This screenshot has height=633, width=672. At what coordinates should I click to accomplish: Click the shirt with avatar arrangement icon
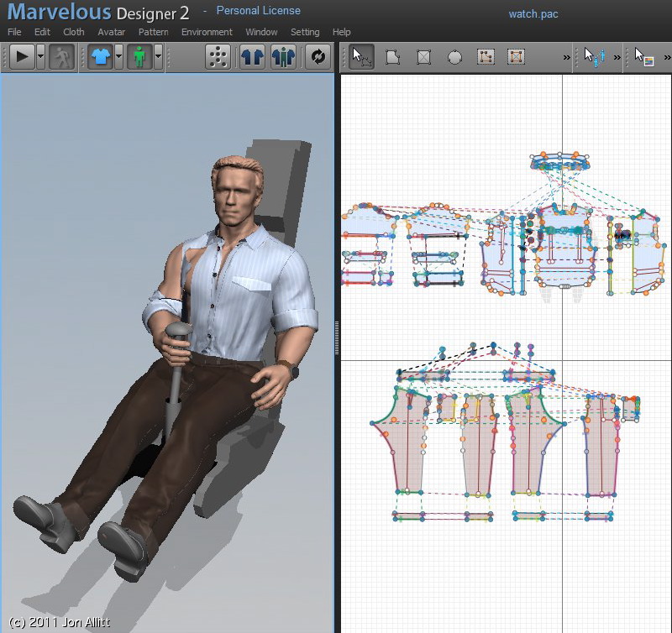click(283, 56)
